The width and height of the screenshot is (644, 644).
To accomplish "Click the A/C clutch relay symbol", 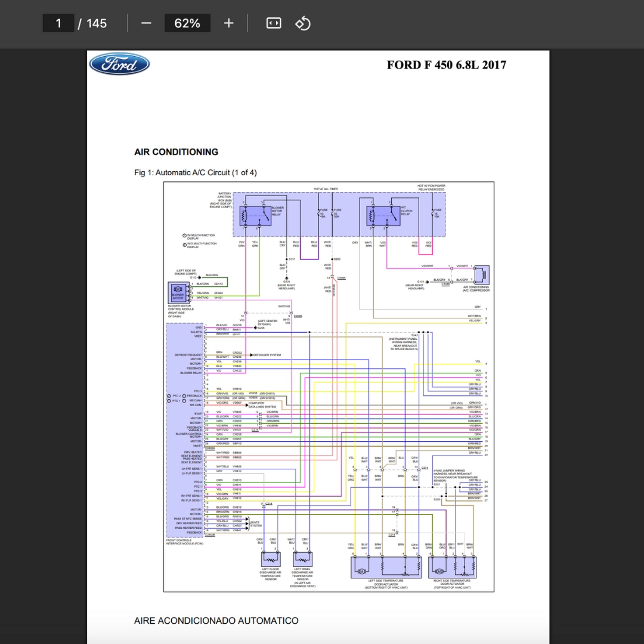I will [x=383, y=216].
